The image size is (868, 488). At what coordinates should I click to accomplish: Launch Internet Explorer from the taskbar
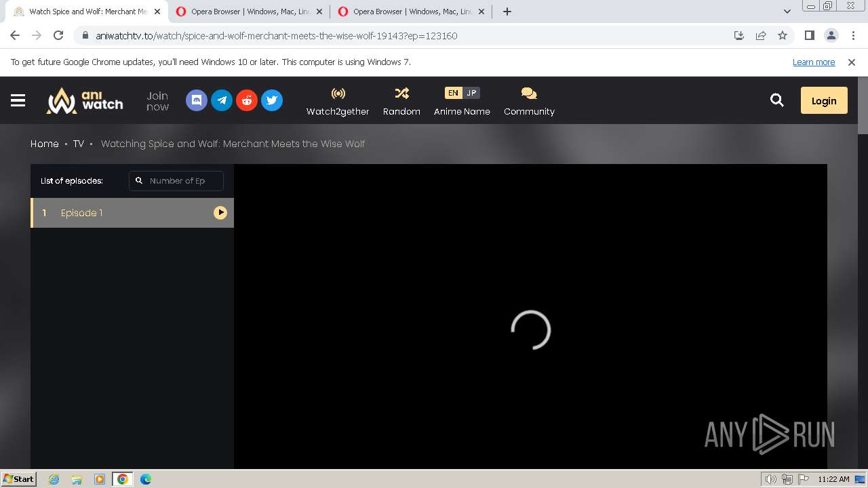coord(54,479)
